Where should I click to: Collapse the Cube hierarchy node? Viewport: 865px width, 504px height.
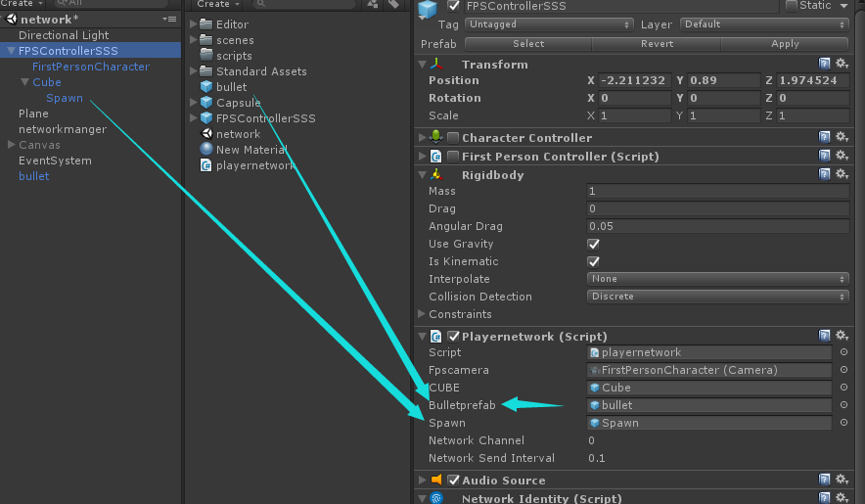pyautogui.click(x=24, y=82)
